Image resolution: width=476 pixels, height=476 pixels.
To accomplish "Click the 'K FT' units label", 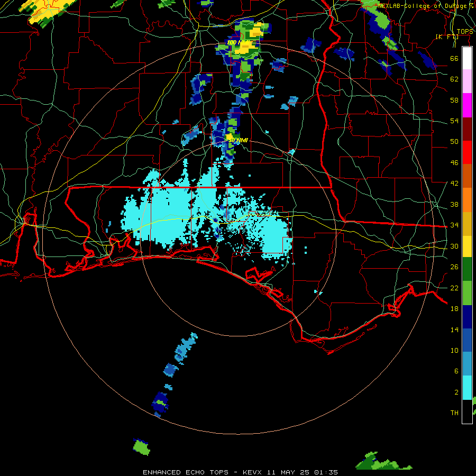I will tap(447, 37).
